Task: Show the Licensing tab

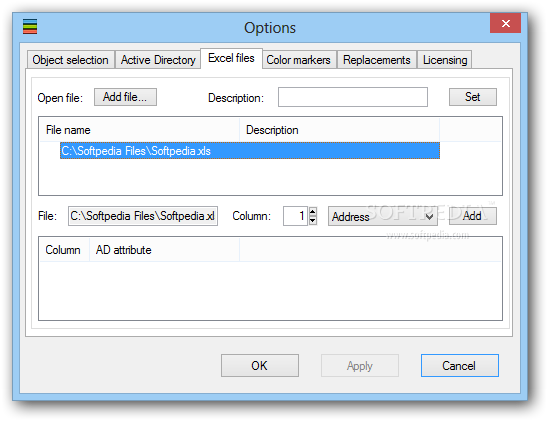Action: pos(445,60)
